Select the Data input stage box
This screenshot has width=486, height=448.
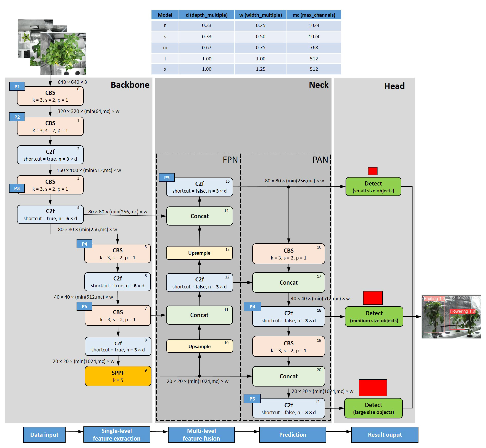(44, 435)
